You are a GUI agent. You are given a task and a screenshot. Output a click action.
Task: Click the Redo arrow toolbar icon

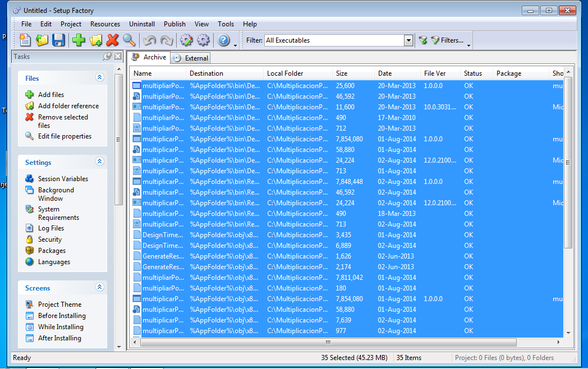click(166, 40)
